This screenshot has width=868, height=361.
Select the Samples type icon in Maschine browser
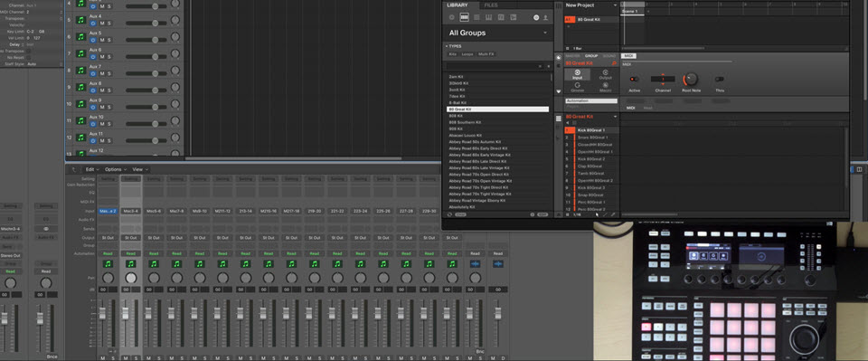(x=514, y=18)
